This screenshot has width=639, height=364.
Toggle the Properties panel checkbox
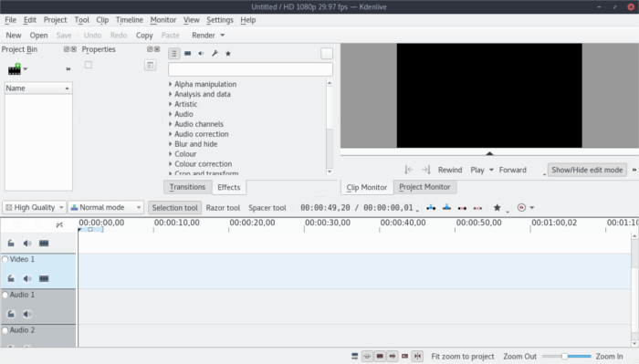pyautogui.click(x=89, y=65)
